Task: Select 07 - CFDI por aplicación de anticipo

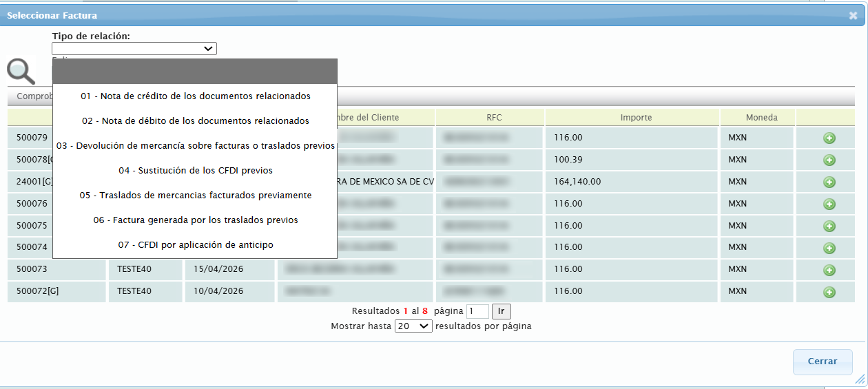Action: [x=195, y=244]
